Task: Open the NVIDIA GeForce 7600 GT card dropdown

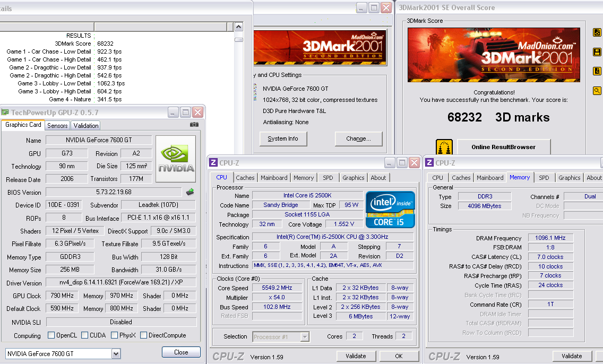Action: pyautogui.click(x=116, y=353)
